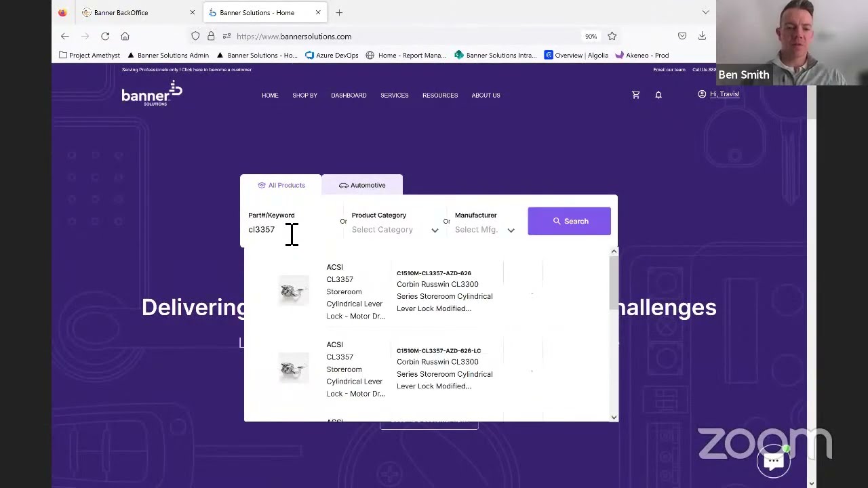Click the Zoom chat bubble icon
The width and height of the screenshot is (868, 488).
(773, 460)
